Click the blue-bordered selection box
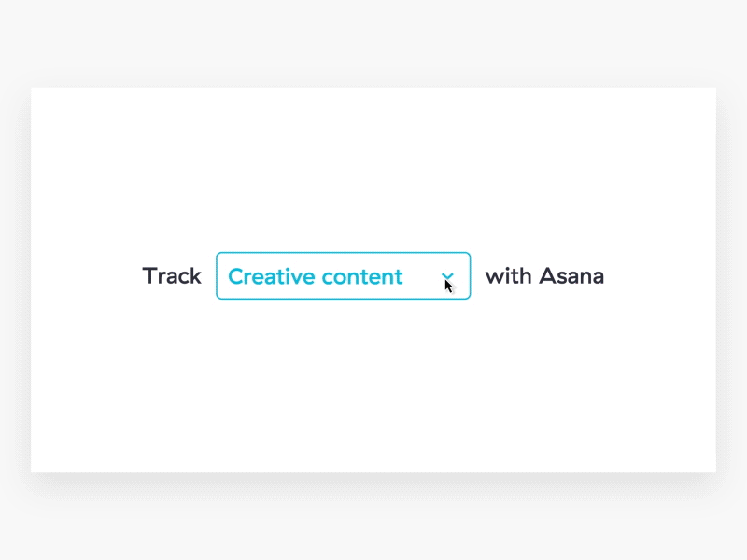747x560 pixels. click(x=343, y=276)
